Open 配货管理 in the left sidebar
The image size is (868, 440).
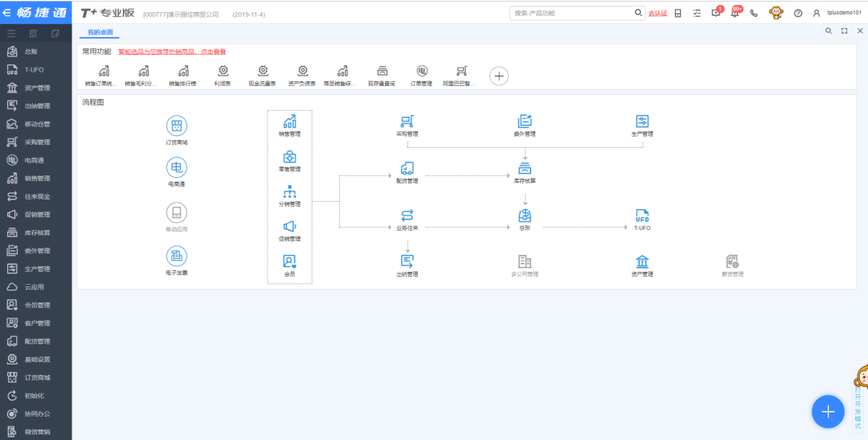click(35, 341)
